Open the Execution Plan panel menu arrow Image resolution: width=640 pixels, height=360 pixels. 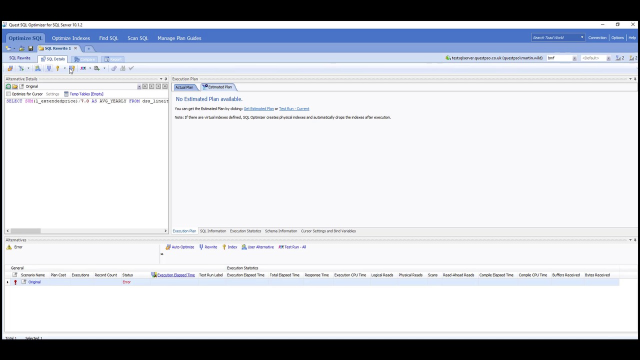[x=630, y=79]
